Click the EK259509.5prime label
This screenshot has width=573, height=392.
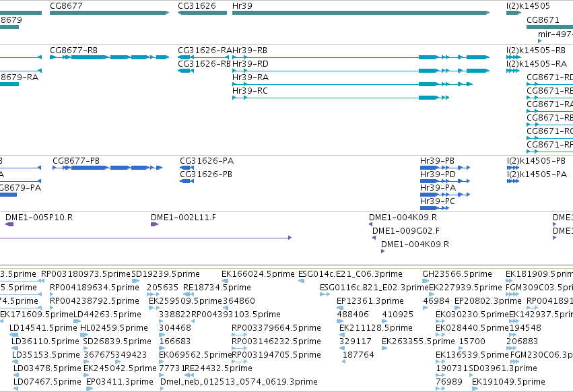pyautogui.click(x=185, y=301)
